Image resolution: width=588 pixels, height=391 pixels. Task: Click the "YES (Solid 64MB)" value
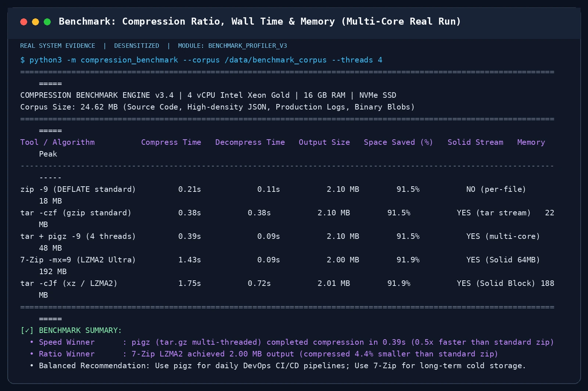tap(503, 260)
